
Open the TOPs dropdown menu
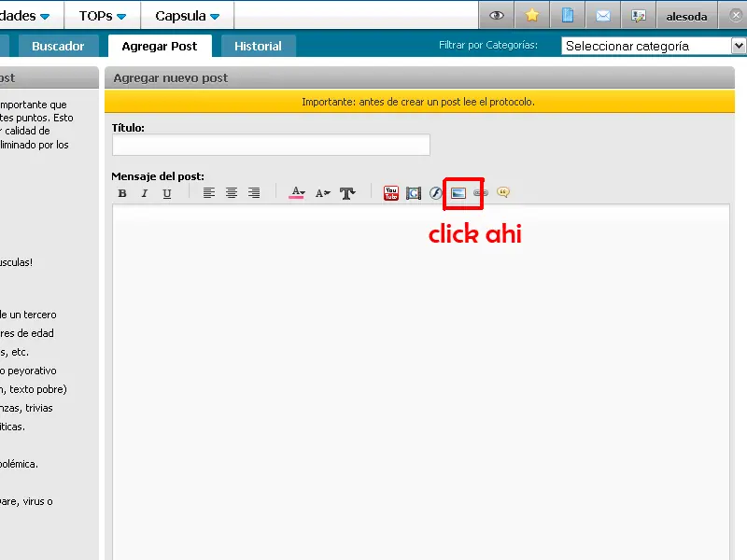coord(103,16)
